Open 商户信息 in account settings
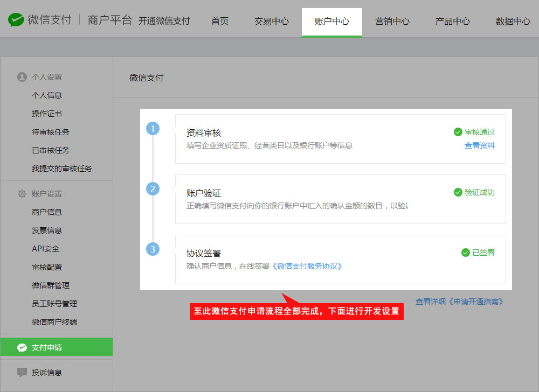The image size is (539, 392). click(47, 212)
